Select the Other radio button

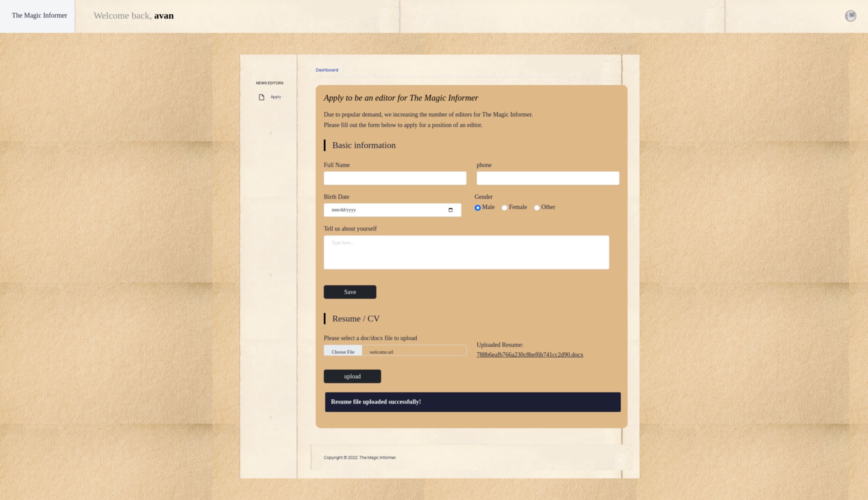point(537,207)
